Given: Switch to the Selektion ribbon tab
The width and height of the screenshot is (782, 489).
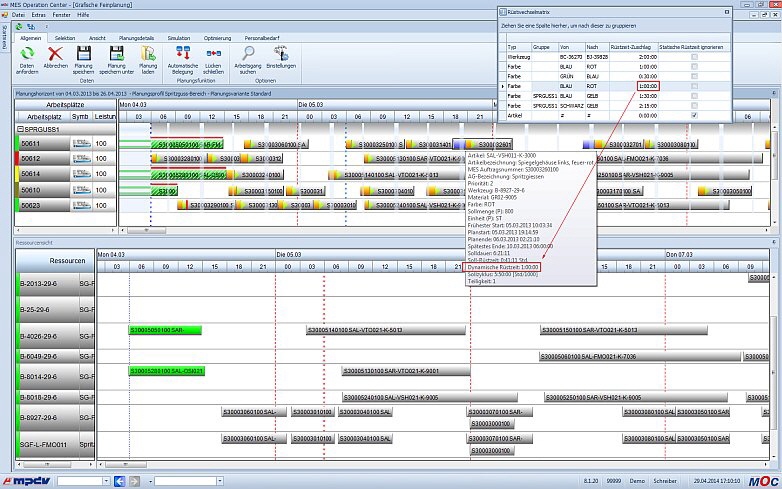Looking at the screenshot, I should pyautogui.click(x=65, y=38).
